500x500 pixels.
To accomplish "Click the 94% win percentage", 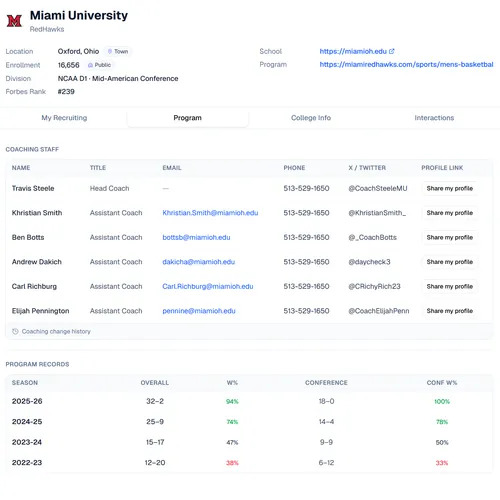I will click(232, 401).
